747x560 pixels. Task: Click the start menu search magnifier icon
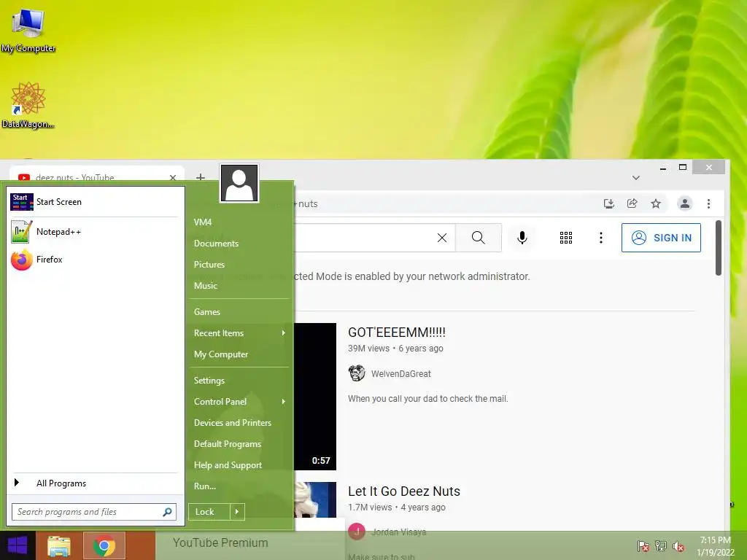click(167, 512)
